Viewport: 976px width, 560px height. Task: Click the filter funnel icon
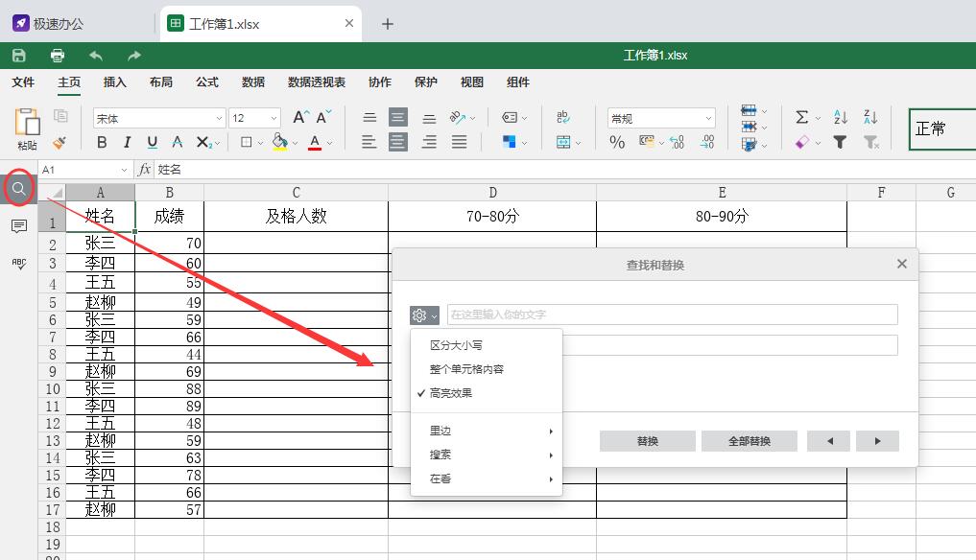coord(841,142)
